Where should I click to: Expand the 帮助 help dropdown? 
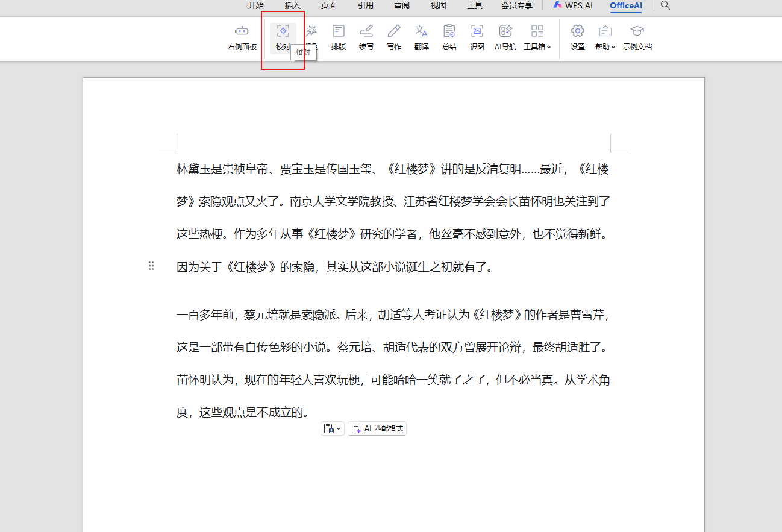(605, 37)
